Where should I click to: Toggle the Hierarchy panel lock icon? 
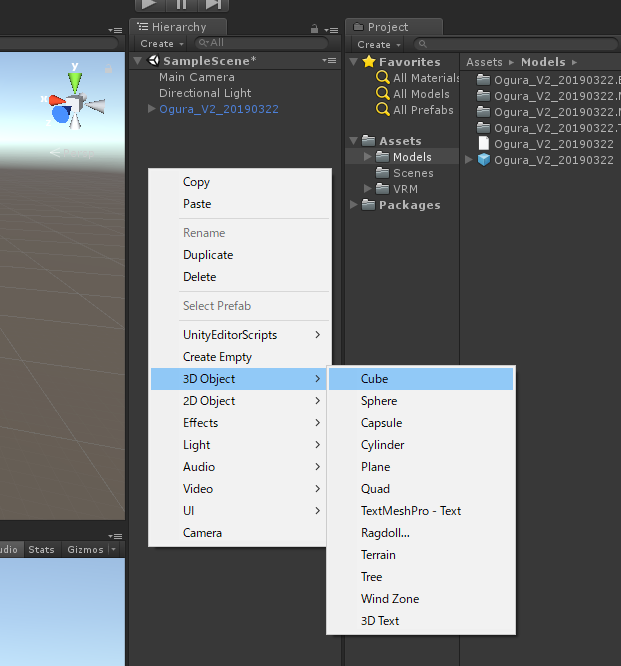(315, 29)
